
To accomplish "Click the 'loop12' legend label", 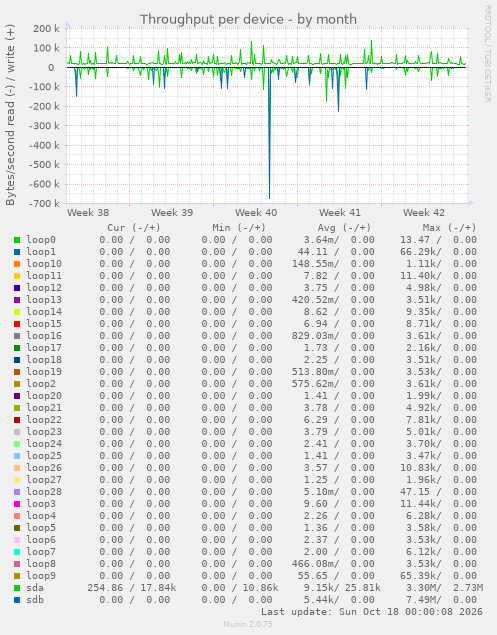I will coord(44,288).
